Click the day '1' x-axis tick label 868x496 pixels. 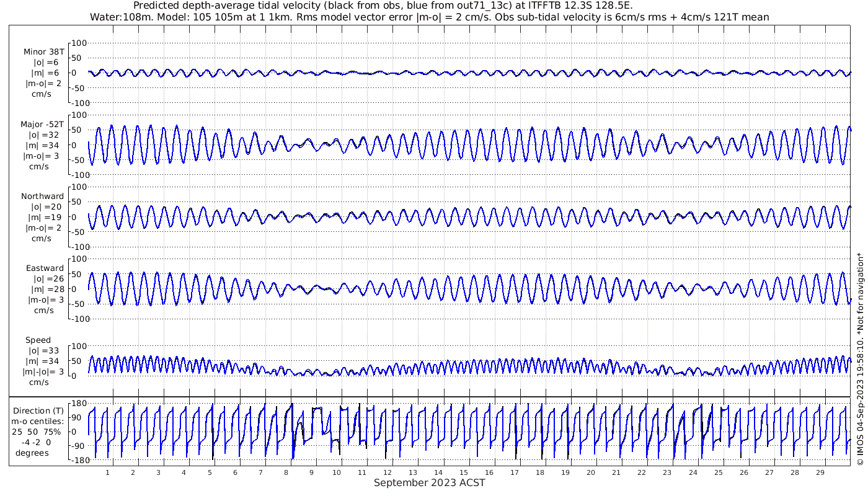point(107,472)
